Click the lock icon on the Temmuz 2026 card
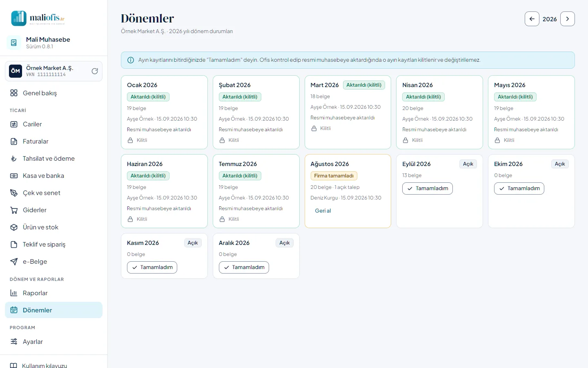The height and width of the screenshot is (368, 588). (x=222, y=219)
